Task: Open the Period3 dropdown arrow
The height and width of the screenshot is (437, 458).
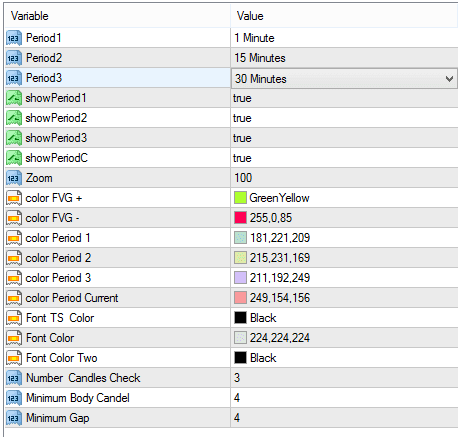Action: pos(449,79)
